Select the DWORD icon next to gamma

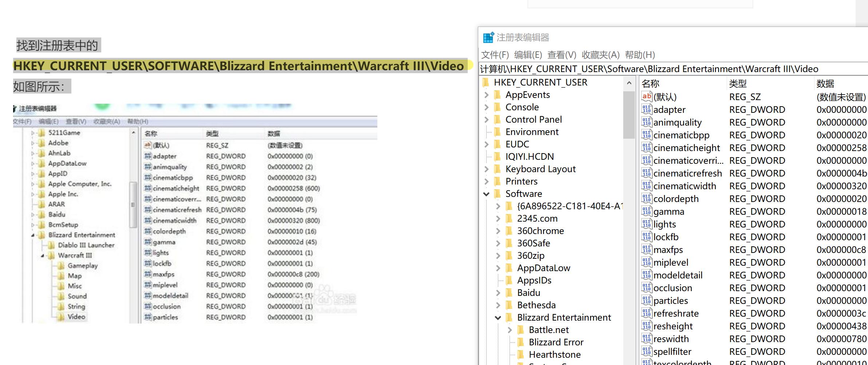point(647,211)
